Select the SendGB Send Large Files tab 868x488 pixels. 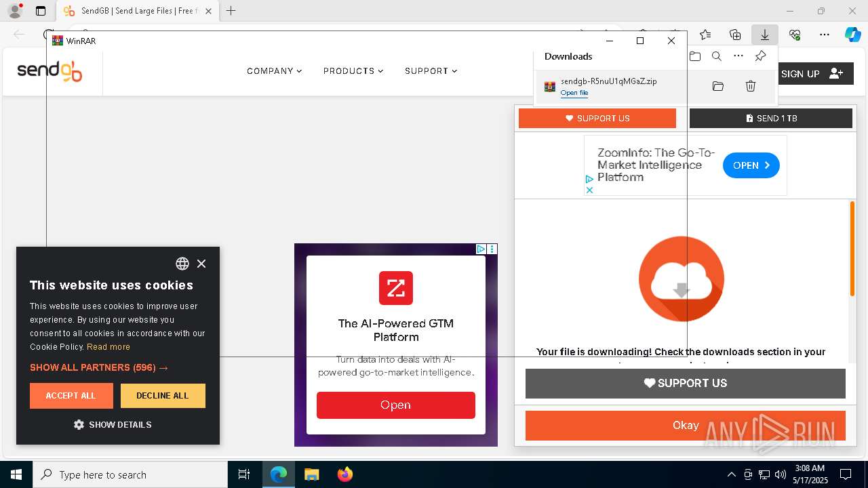(137, 11)
